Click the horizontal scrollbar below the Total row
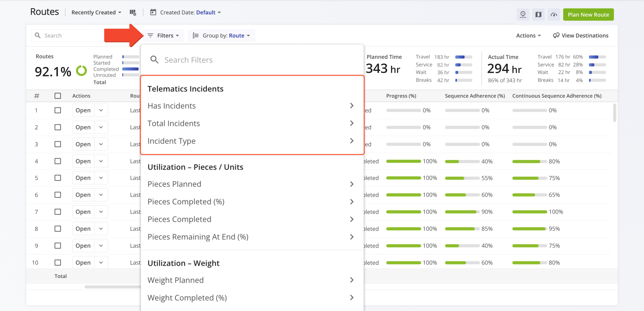Image resolution: width=644 pixels, height=311 pixels. point(113,287)
